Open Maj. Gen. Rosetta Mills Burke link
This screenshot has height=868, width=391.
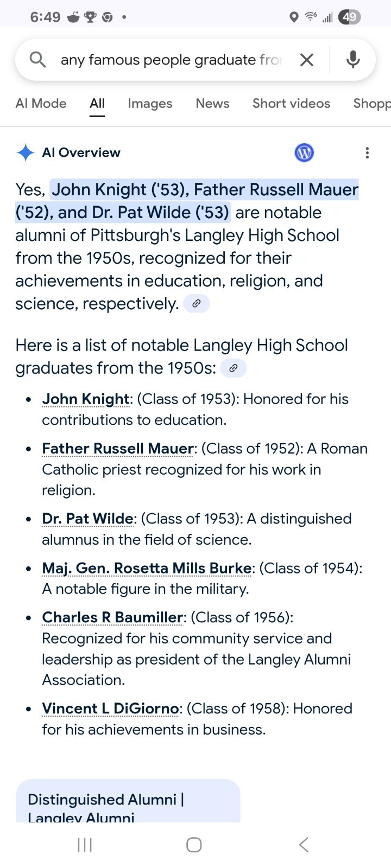click(x=147, y=569)
